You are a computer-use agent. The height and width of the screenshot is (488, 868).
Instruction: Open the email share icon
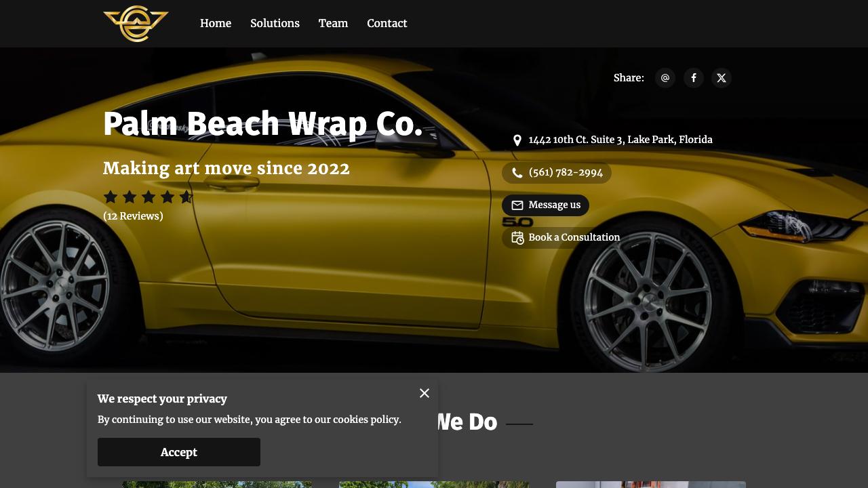(665, 78)
